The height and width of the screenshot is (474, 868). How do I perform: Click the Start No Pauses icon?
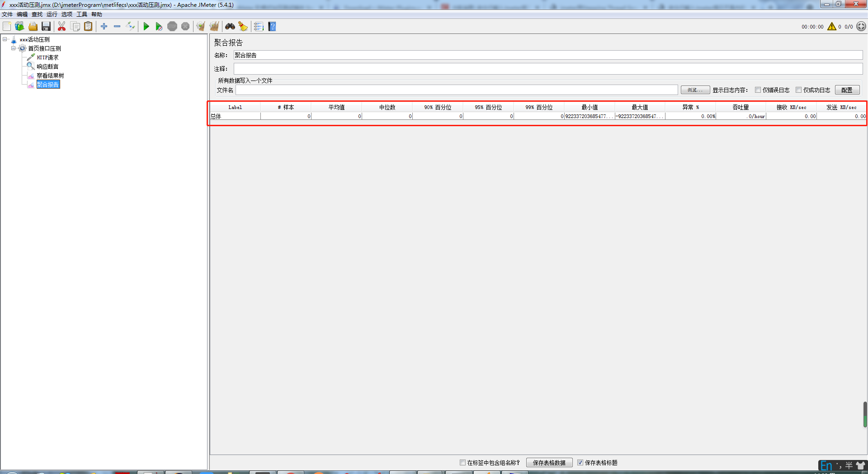tap(159, 27)
